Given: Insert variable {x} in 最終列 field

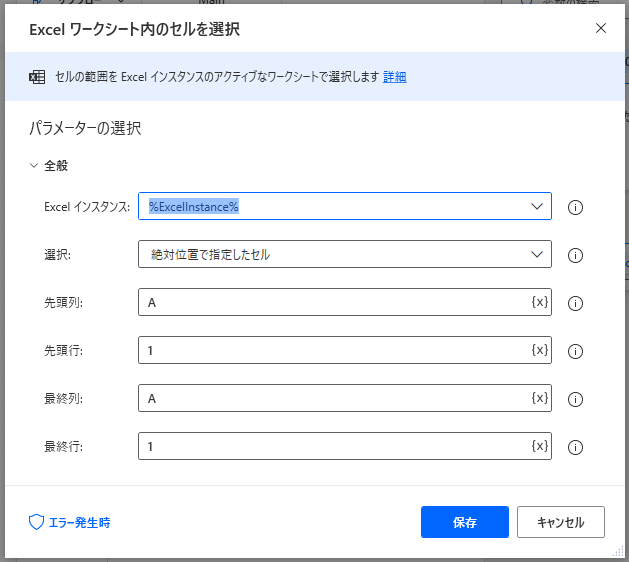Looking at the screenshot, I should 539,398.
